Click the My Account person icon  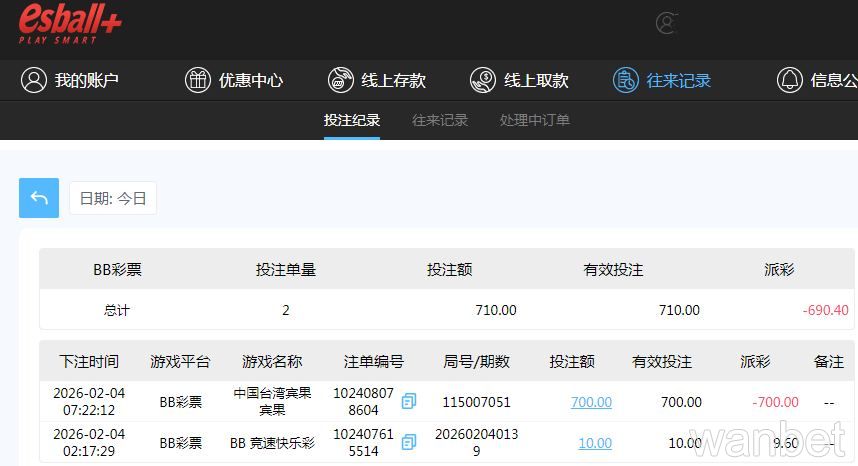coord(34,80)
